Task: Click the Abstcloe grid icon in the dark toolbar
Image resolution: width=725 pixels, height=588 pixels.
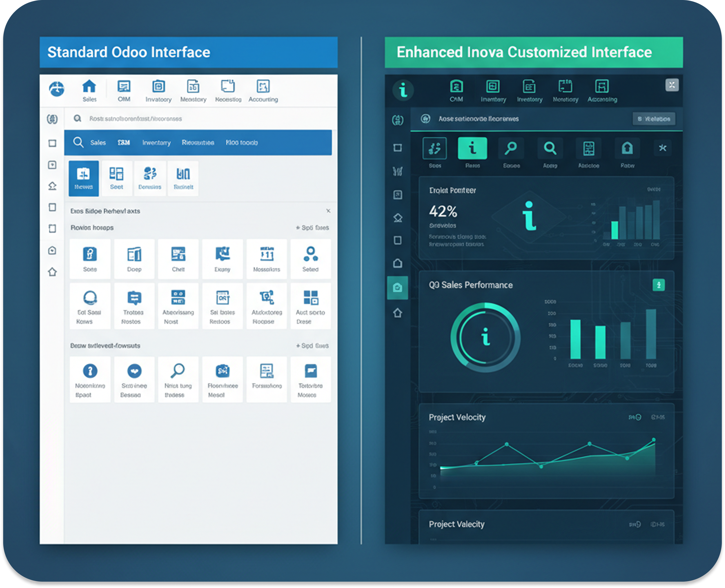Action: pos(588,148)
